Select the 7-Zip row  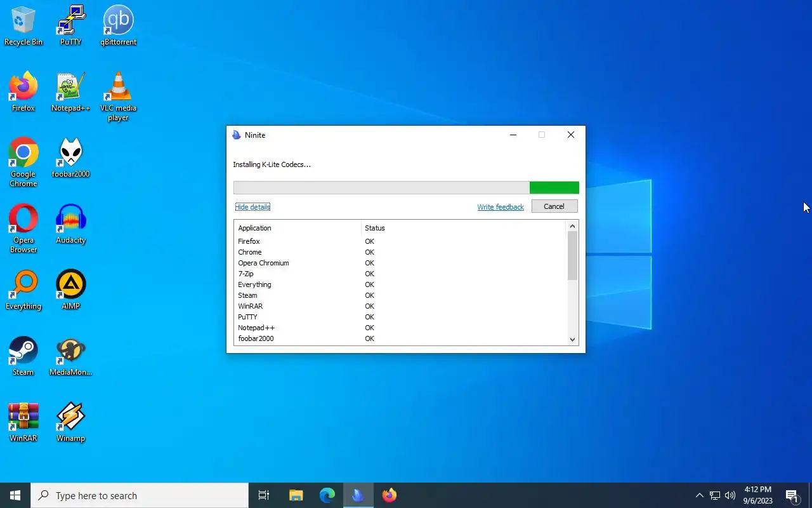pyautogui.click(x=400, y=274)
